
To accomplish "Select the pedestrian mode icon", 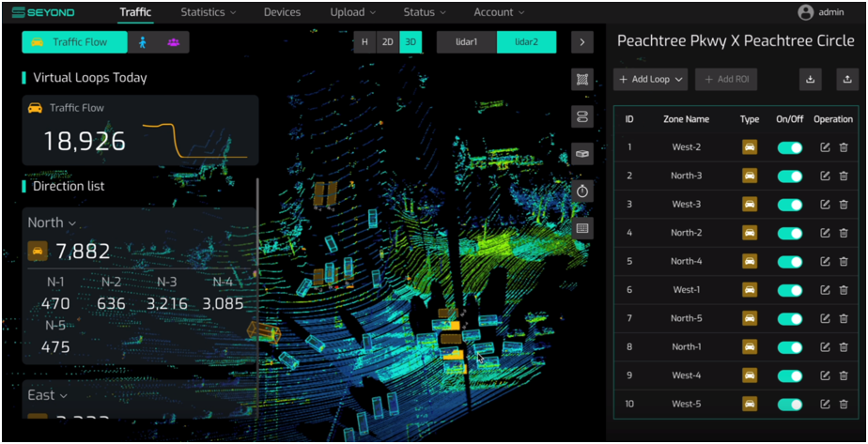I will (143, 42).
